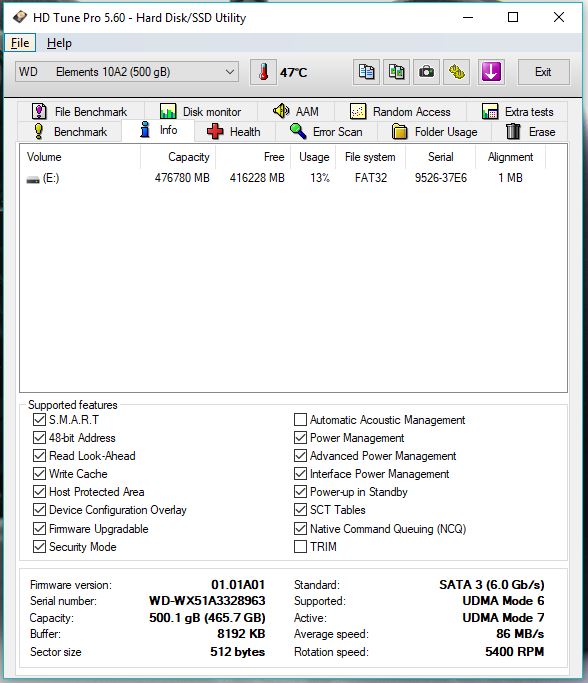Switch to the Health tab
588x683 pixels.
pyautogui.click(x=234, y=132)
